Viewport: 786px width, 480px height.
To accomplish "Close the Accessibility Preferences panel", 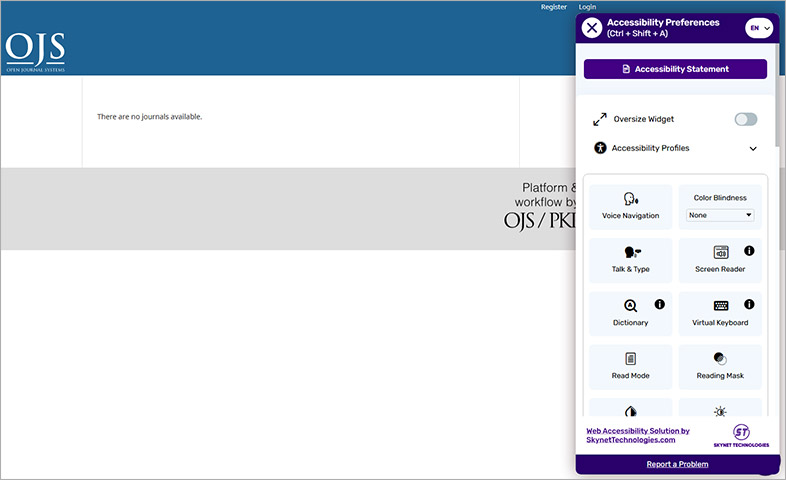I will pyautogui.click(x=592, y=28).
